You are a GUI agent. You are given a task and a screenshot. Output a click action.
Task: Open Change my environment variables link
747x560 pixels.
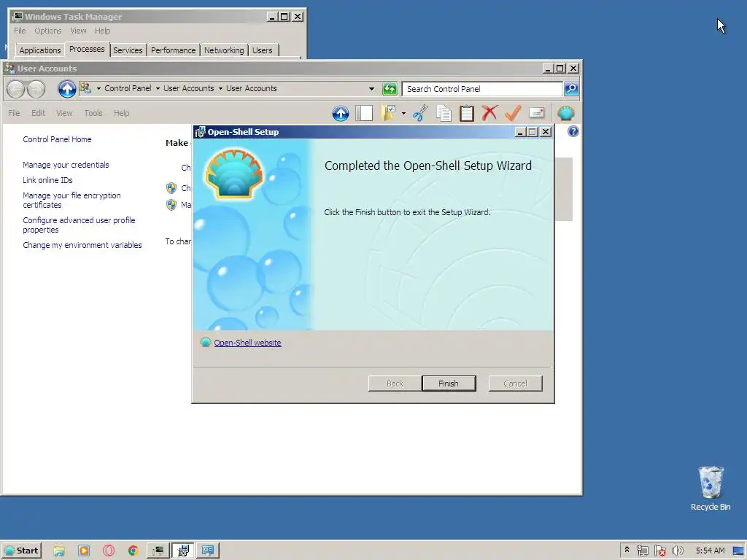[x=82, y=245]
